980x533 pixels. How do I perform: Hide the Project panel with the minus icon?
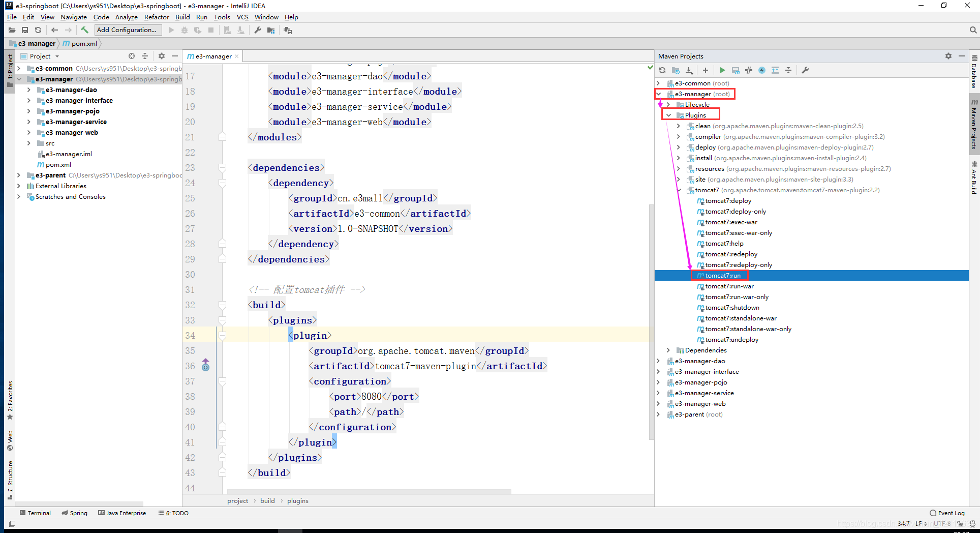[175, 56]
